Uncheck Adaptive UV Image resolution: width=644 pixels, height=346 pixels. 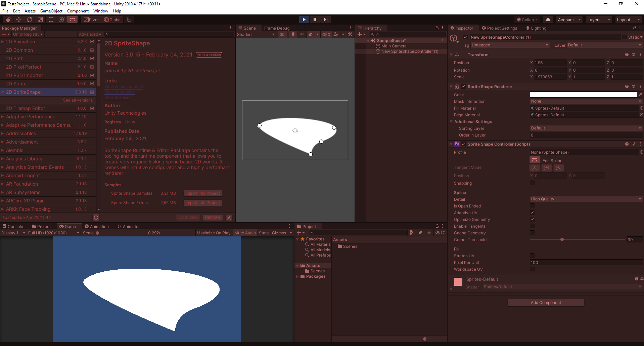532,213
